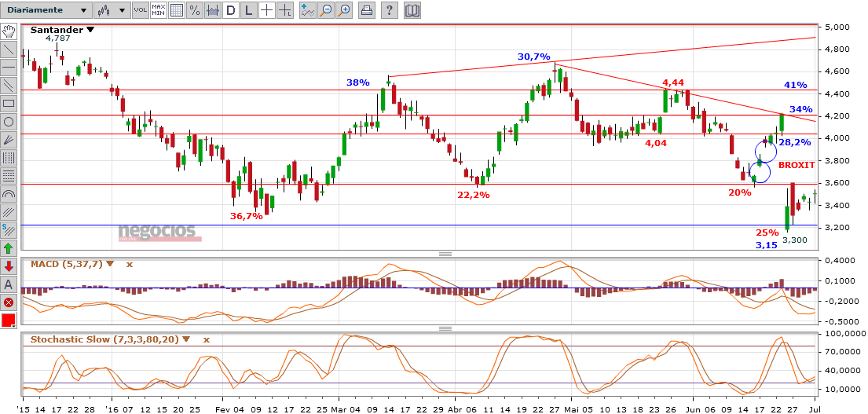Click the fit-width chart icon
868x414 pixels.
point(213,9)
